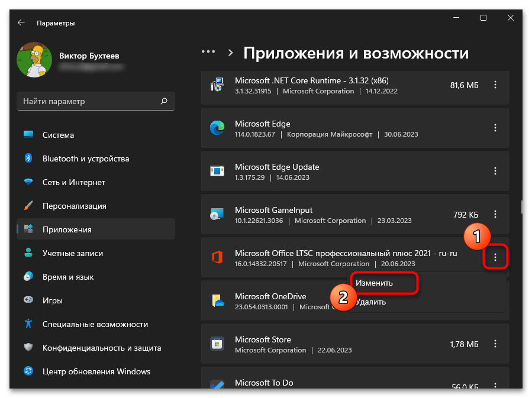Choose Удалить in the context menu

371,302
